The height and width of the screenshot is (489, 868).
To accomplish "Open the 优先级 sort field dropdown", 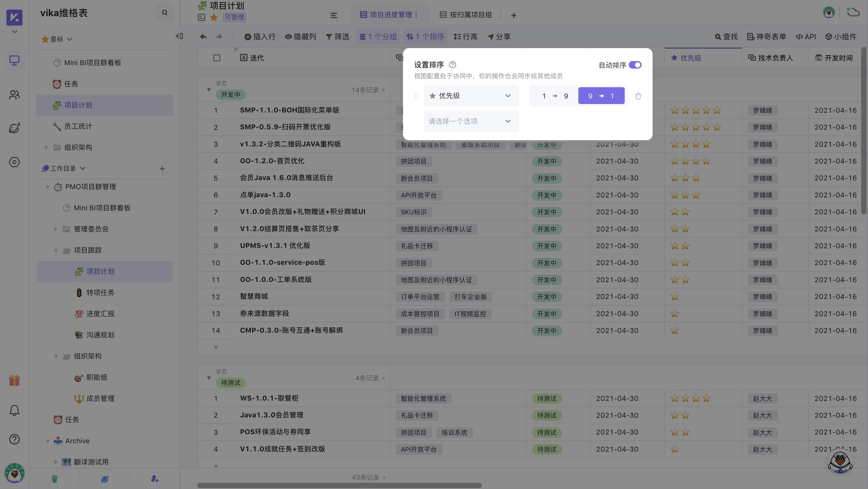I will (471, 95).
